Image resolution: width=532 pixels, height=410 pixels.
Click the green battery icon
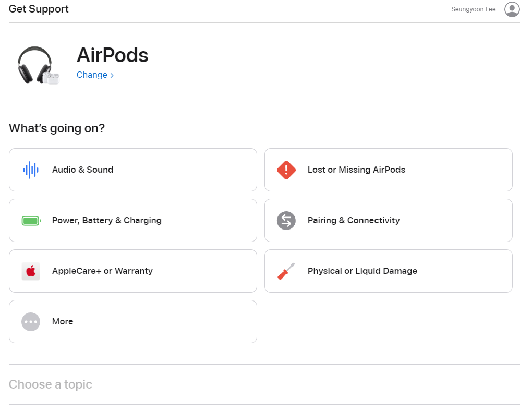point(31,221)
